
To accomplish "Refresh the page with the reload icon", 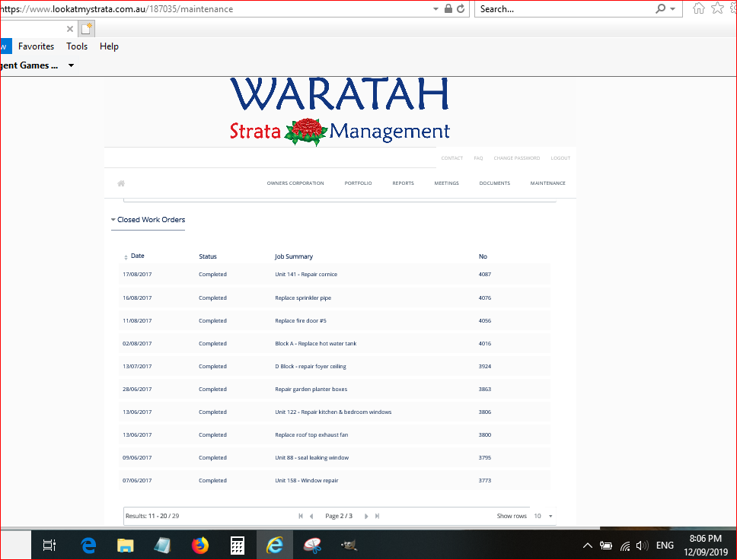I will click(461, 8).
